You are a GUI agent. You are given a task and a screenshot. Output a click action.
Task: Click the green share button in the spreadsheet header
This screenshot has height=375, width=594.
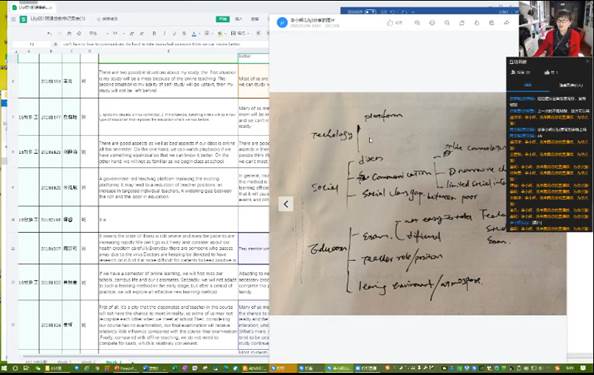[222, 19]
